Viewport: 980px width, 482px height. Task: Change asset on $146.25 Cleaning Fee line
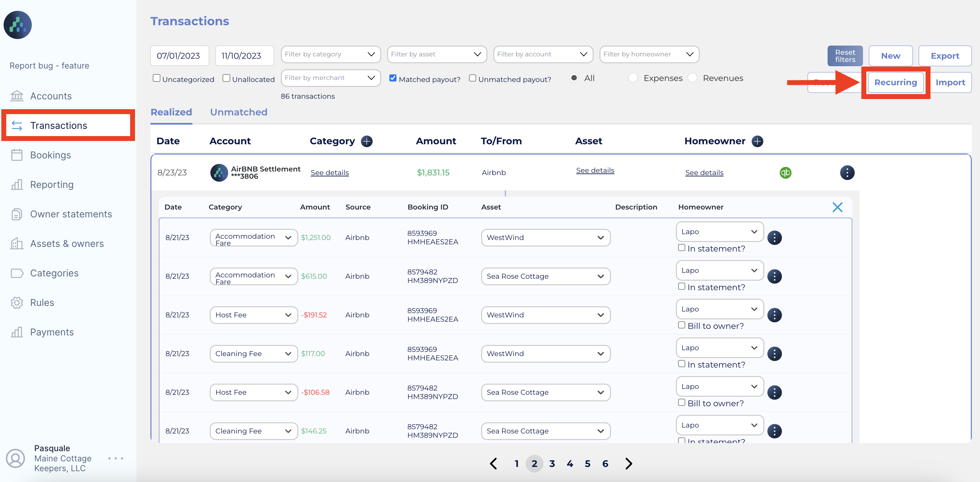[545, 432]
